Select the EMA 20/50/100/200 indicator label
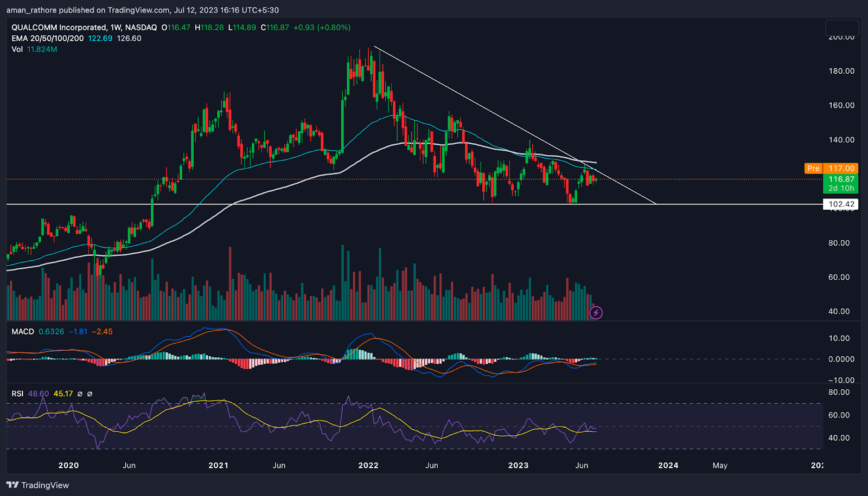 pos(48,38)
